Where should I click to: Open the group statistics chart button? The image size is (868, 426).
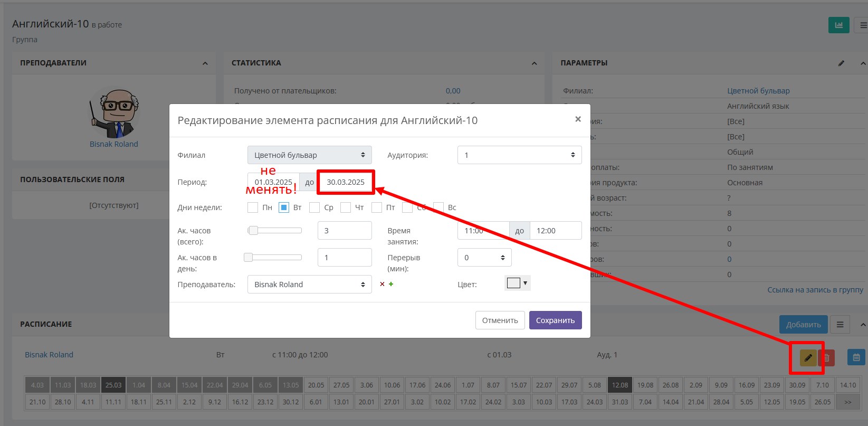click(x=838, y=25)
